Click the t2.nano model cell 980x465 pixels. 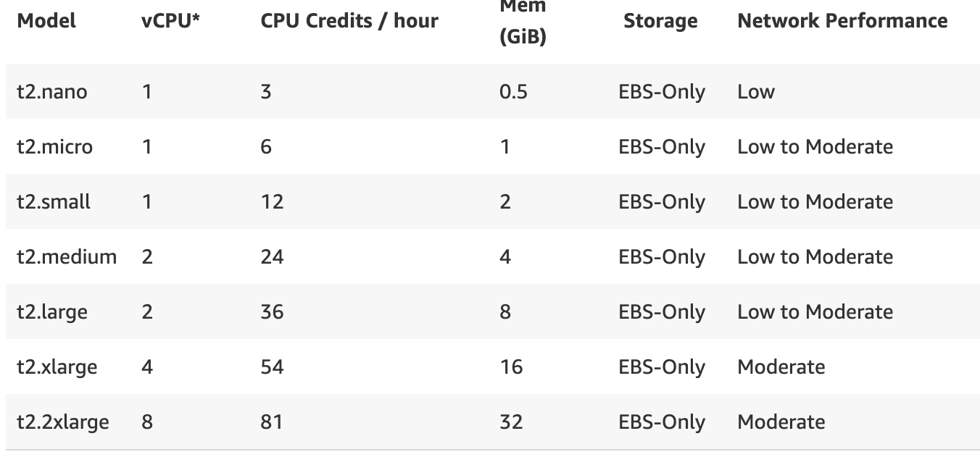[51, 92]
